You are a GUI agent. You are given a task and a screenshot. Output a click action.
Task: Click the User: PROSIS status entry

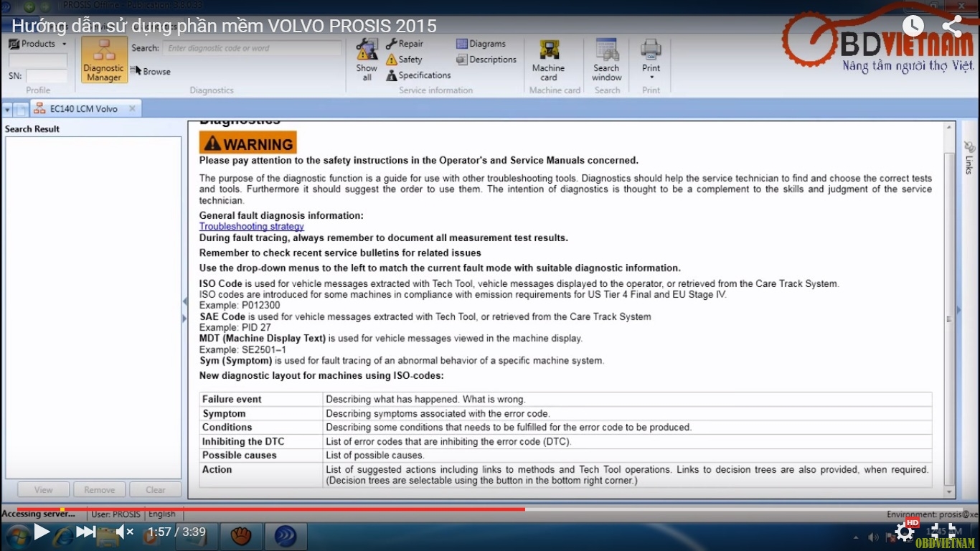pos(116,514)
